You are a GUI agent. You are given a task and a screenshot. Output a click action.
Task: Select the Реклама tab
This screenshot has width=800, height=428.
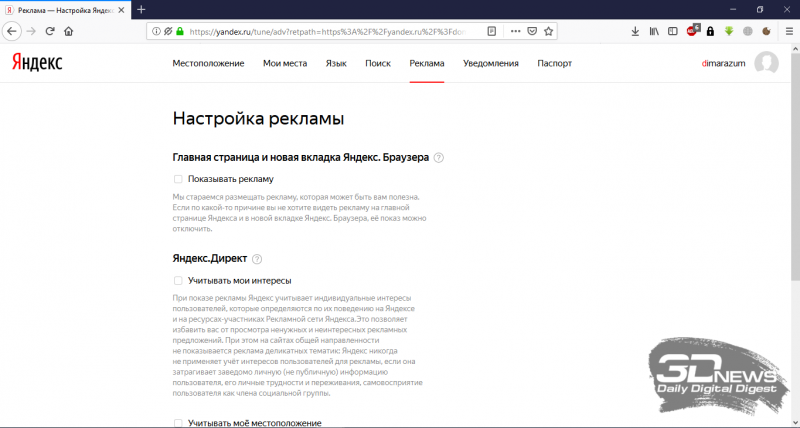tap(427, 63)
